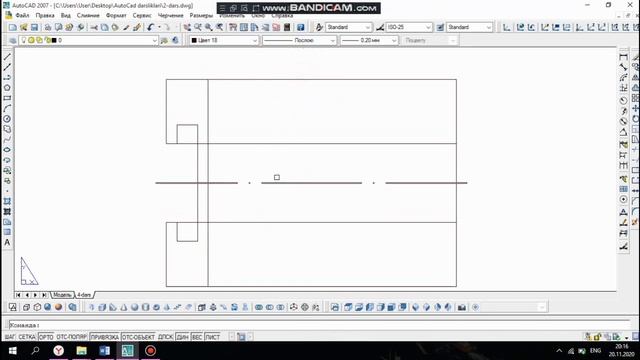Viewport: 640px width, 360px height.
Task: Toggle ОРТО ortho mode
Action: (46, 337)
